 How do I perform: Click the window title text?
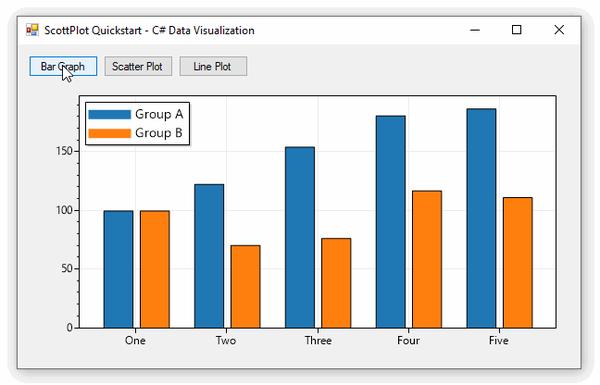pyautogui.click(x=149, y=30)
